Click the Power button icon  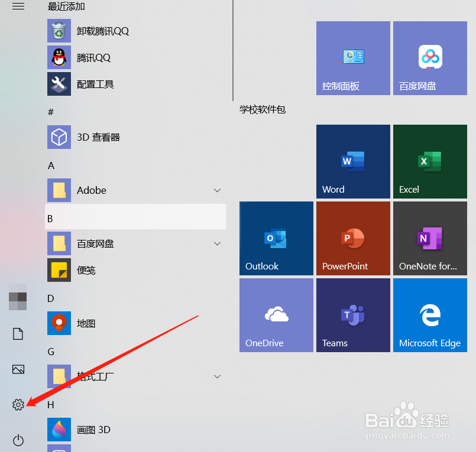click(x=18, y=440)
